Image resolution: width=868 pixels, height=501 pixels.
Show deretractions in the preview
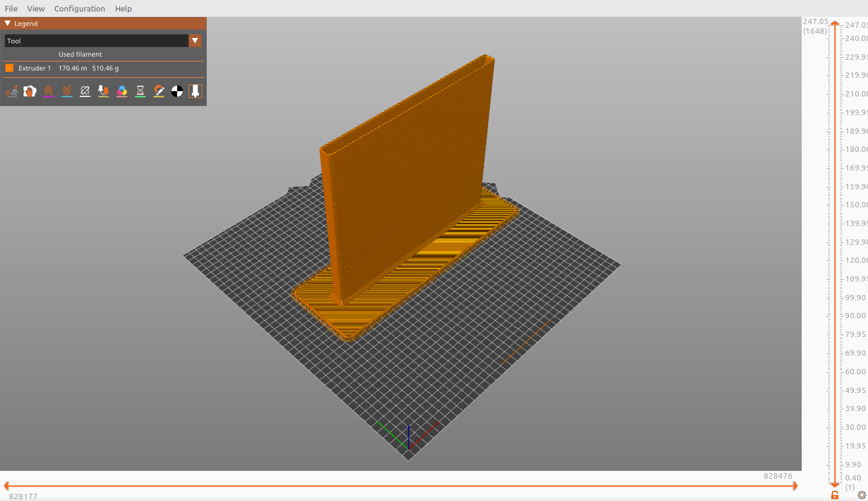pos(67,91)
